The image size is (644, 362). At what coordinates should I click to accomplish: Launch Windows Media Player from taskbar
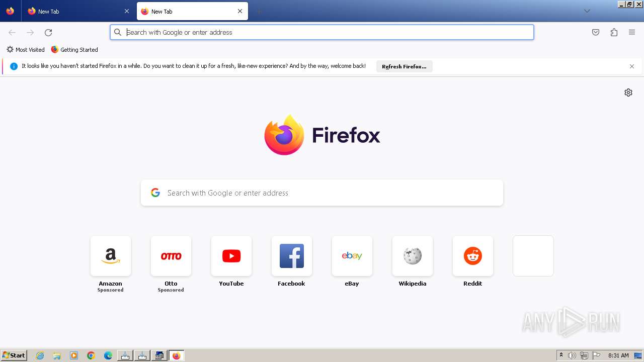(74, 355)
